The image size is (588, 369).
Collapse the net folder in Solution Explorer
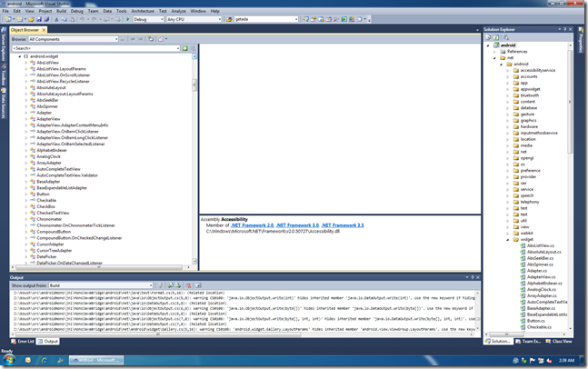pos(494,58)
